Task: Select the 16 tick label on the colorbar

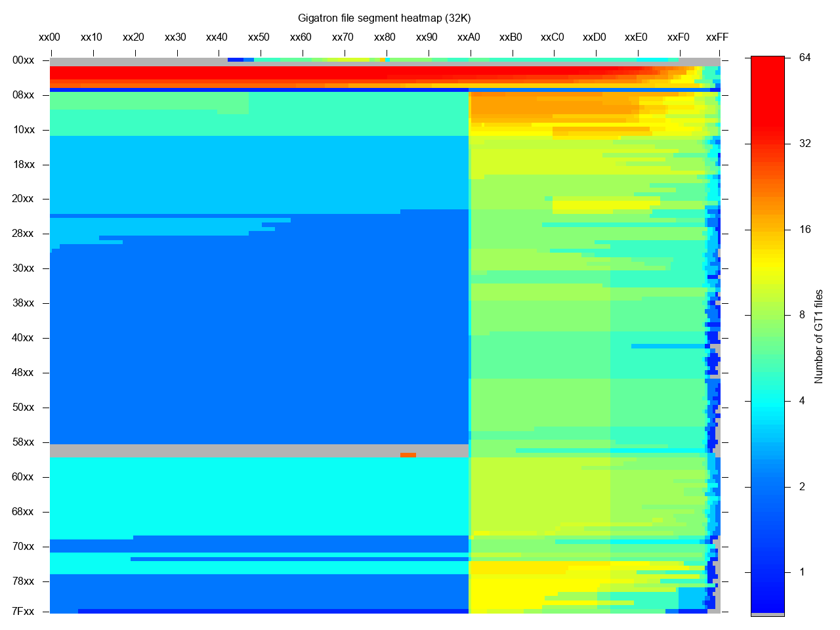Action: tap(805, 230)
